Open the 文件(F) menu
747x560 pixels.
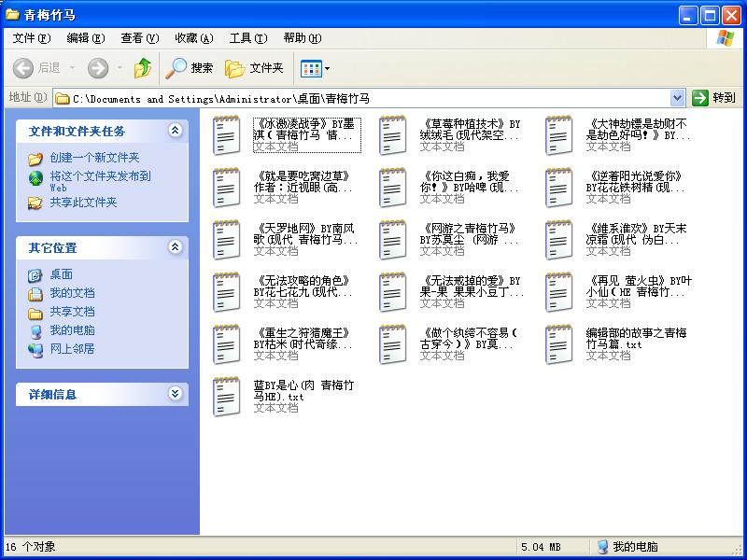31,38
